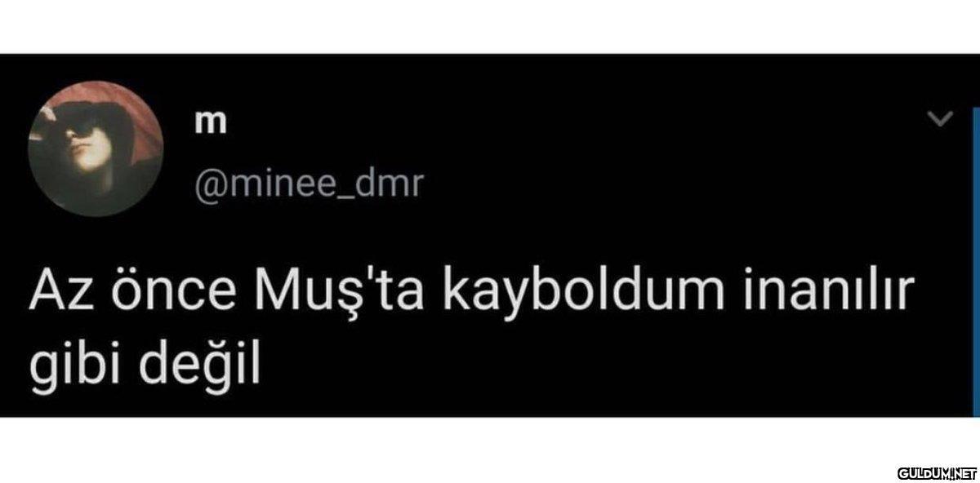Click the "GULDUM" part of the watermark
980x483 pixels.
[924, 473]
